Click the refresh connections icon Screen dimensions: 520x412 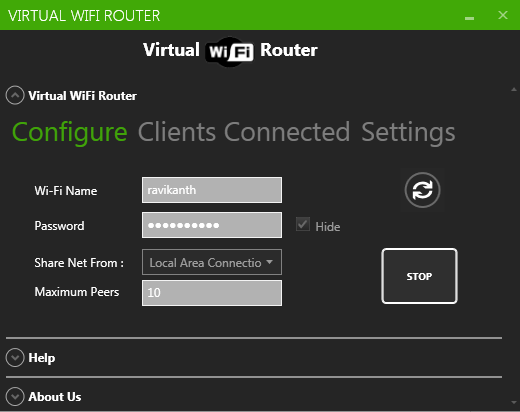click(422, 190)
